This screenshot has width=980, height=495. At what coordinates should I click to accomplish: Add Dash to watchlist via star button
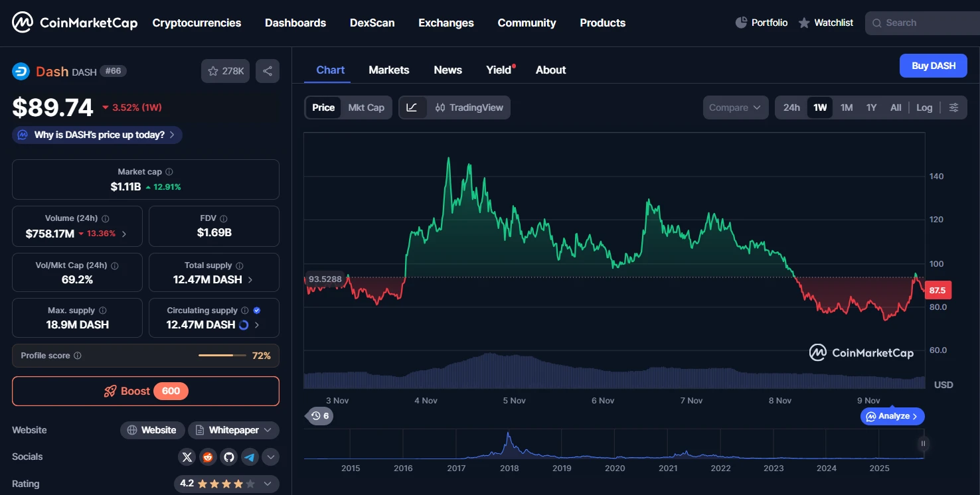[x=225, y=70]
